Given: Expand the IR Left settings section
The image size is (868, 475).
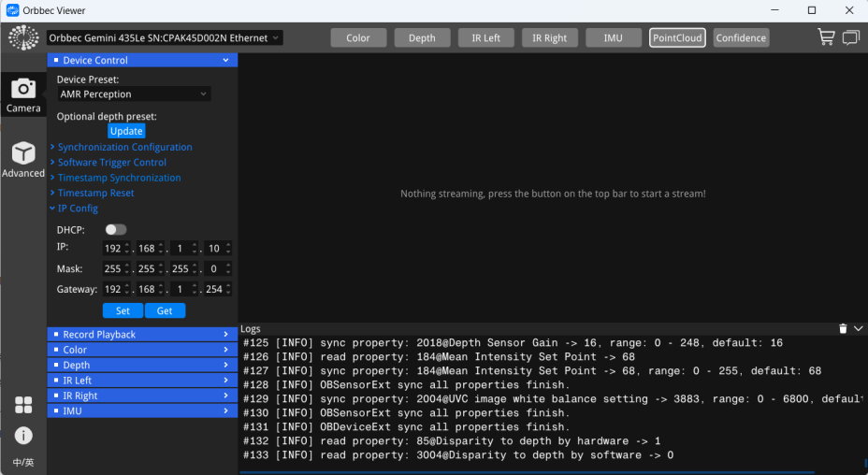Looking at the screenshot, I should pos(142,381).
